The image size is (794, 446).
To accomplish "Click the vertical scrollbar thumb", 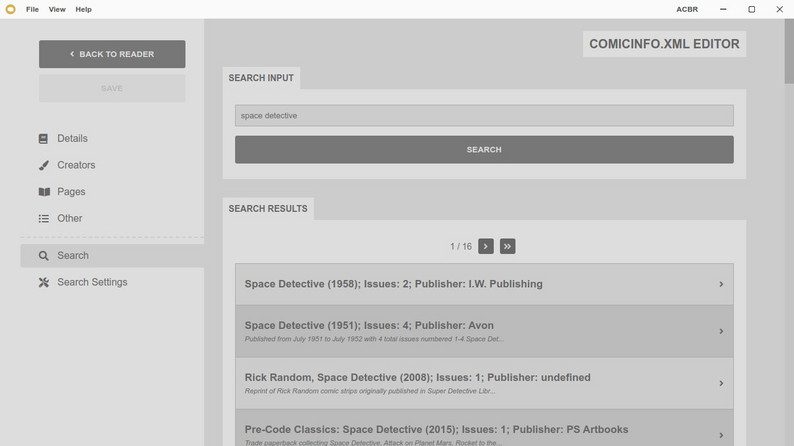I will coord(789,51).
